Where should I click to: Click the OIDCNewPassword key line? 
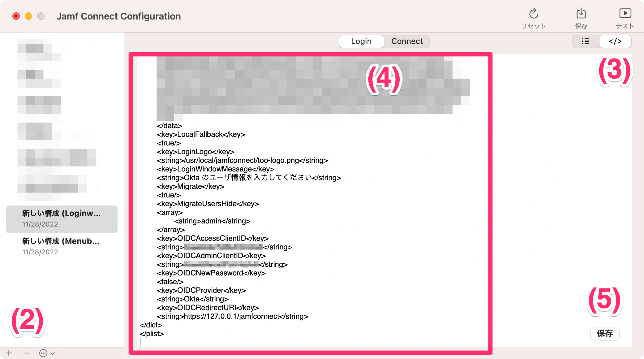[x=211, y=273]
